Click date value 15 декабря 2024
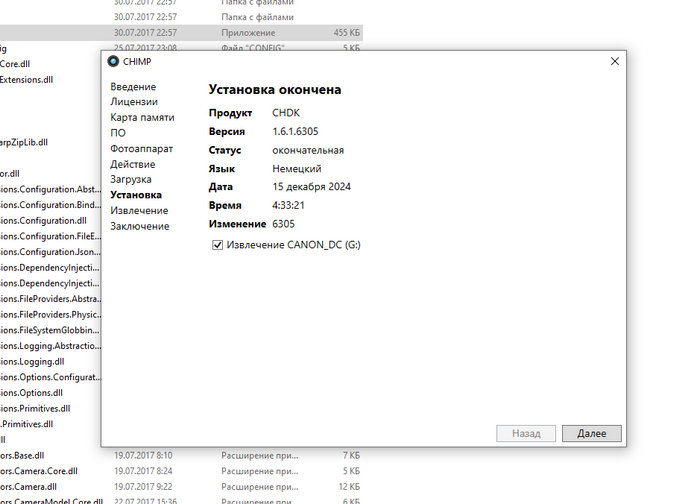This screenshot has height=504, width=700. click(x=312, y=187)
